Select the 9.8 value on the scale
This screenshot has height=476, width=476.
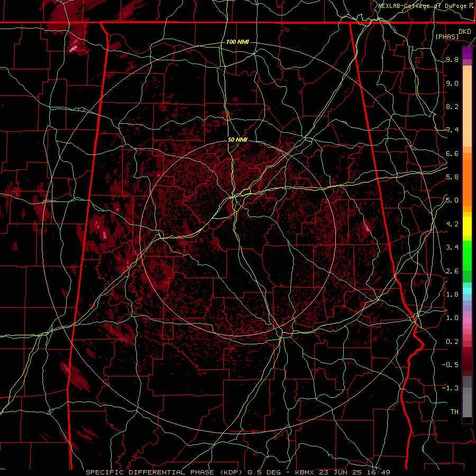[x=452, y=60]
